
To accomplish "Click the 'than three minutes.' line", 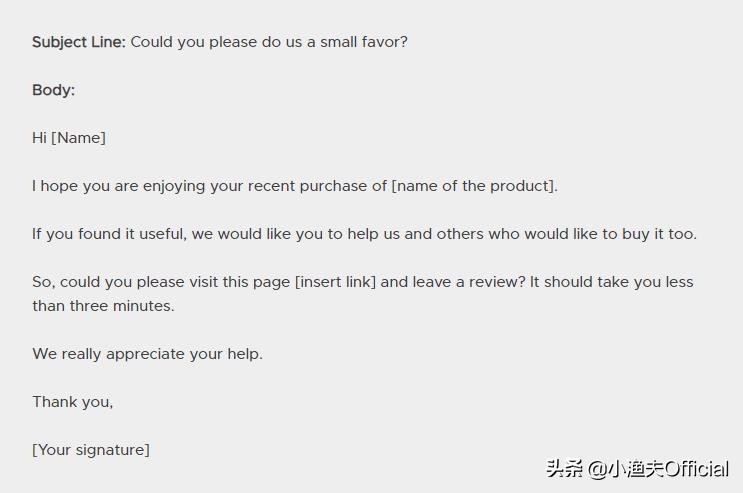I will 103,306.
